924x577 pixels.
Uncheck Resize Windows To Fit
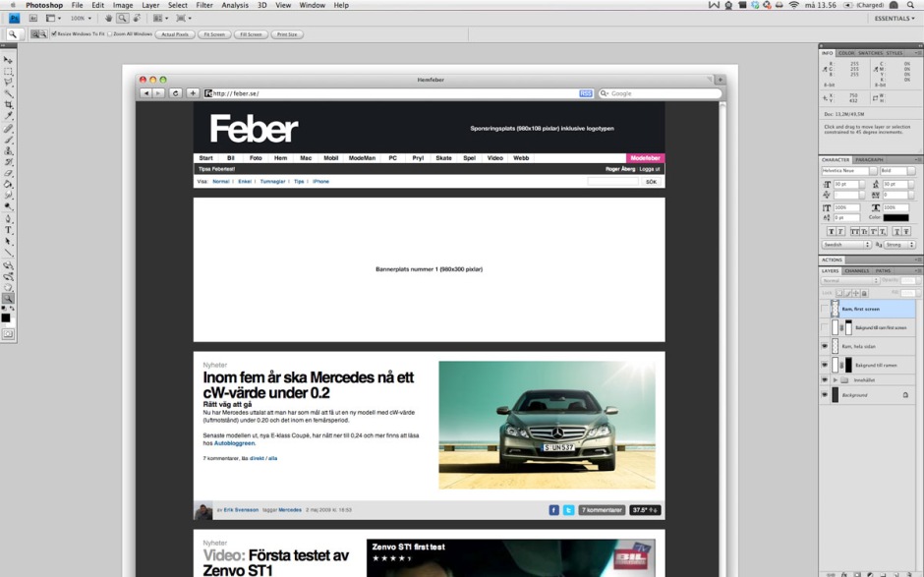[54, 34]
